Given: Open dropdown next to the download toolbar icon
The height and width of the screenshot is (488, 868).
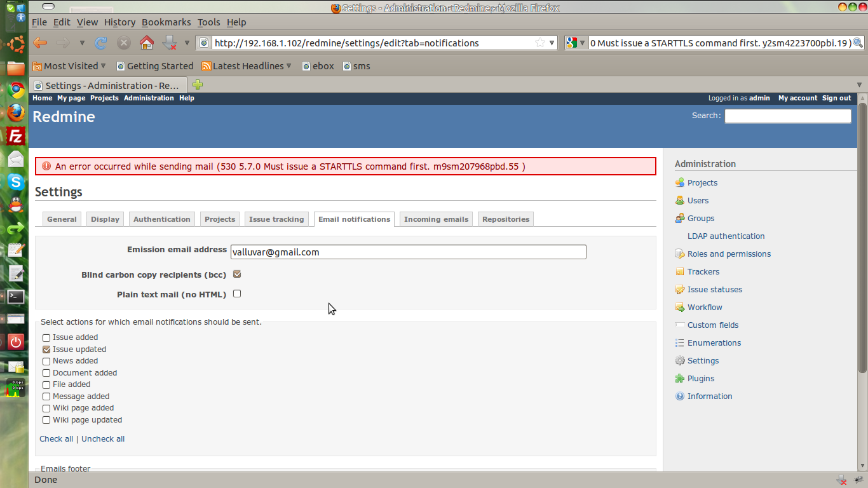Looking at the screenshot, I should pos(187,43).
